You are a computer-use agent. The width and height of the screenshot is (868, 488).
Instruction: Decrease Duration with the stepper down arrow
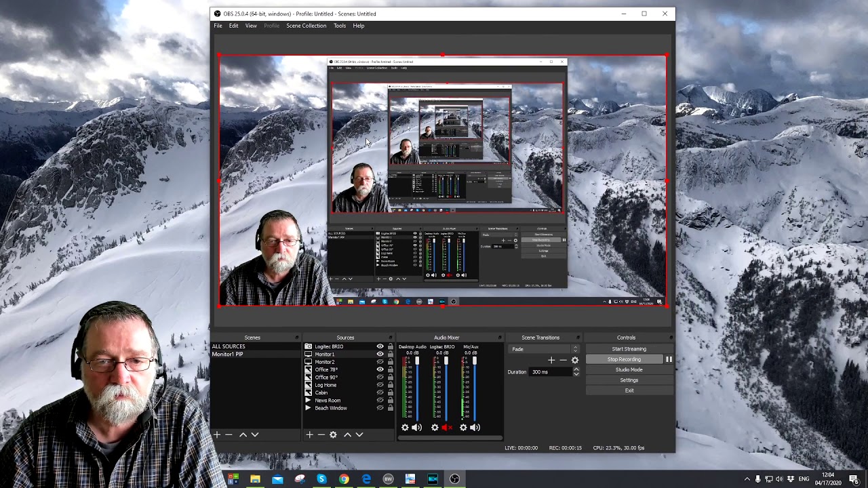576,374
